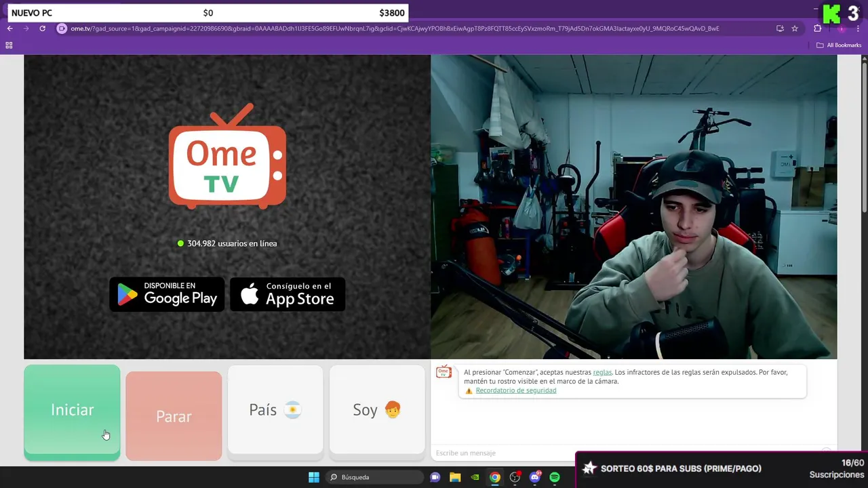
Task: Select the ome.tv address bar URL
Action: coord(395,28)
